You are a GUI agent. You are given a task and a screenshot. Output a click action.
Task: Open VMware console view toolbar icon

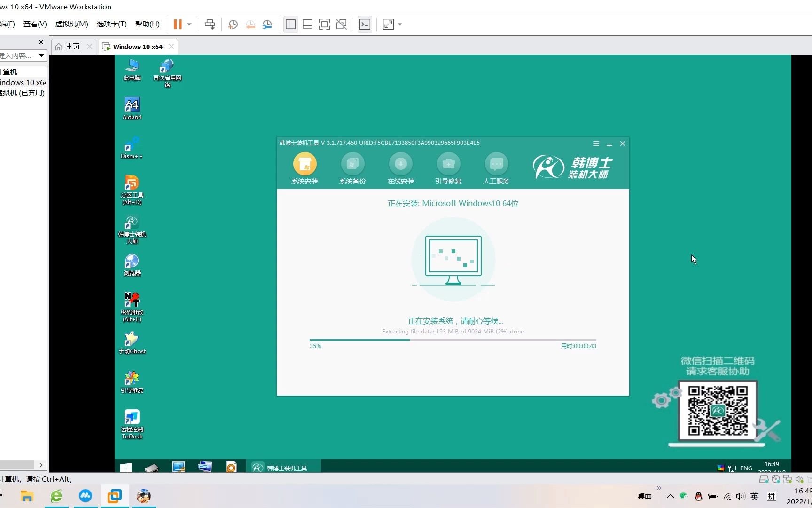pyautogui.click(x=365, y=24)
